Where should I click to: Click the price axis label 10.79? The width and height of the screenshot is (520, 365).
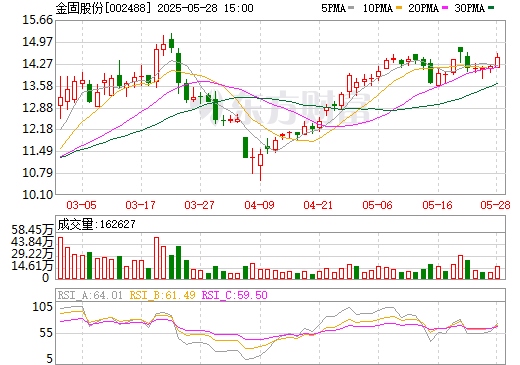pos(38,173)
